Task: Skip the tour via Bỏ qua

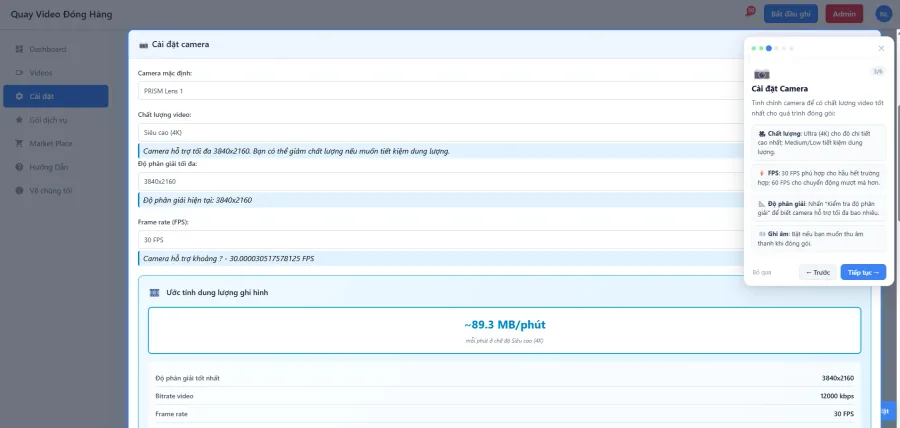Action: click(762, 272)
